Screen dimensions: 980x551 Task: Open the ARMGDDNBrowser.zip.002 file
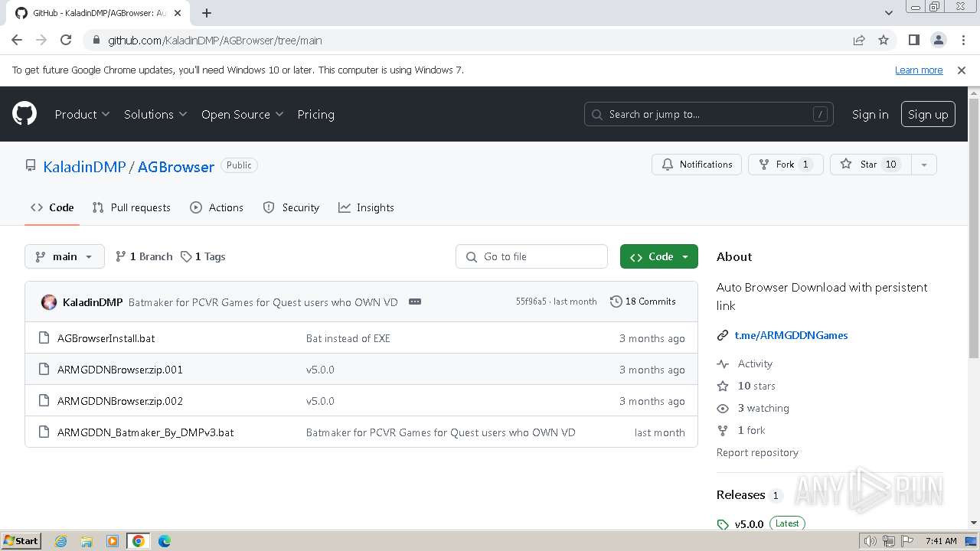120,401
